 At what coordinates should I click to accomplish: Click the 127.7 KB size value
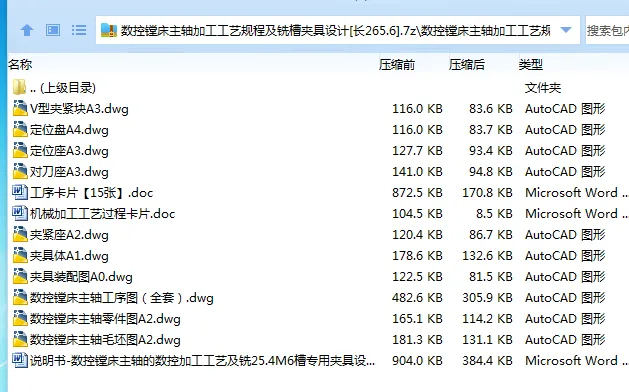417,151
